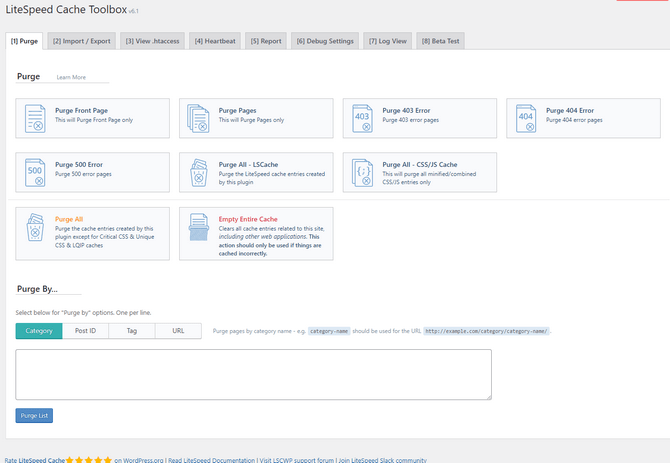Switch to the Import / Export tab

pos(81,41)
